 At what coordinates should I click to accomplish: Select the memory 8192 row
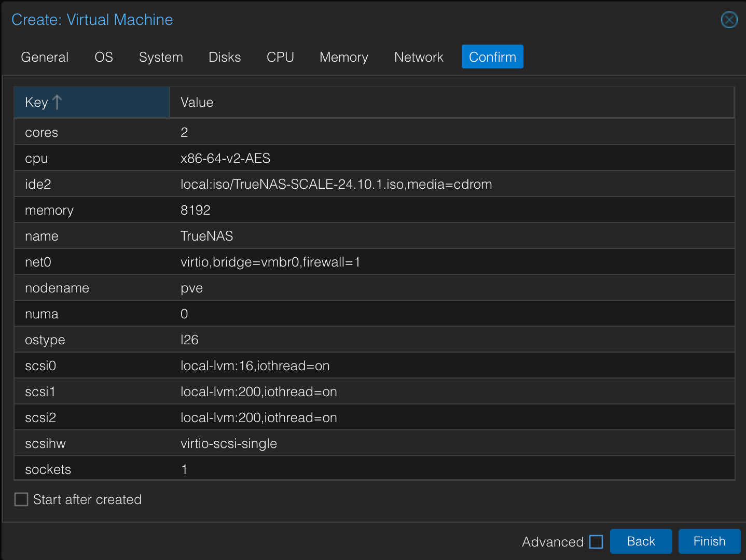pyautogui.click(x=374, y=210)
